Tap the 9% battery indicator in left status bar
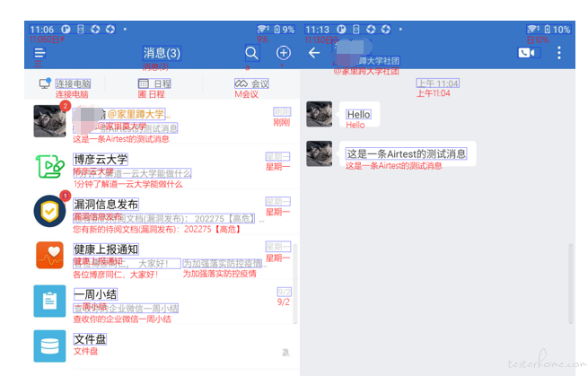 (x=285, y=30)
